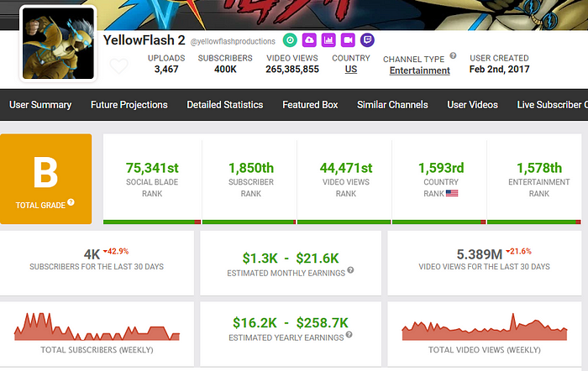Go to Detailed Statistics tab
This screenshot has height=371, width=588.
pos(225,105)
